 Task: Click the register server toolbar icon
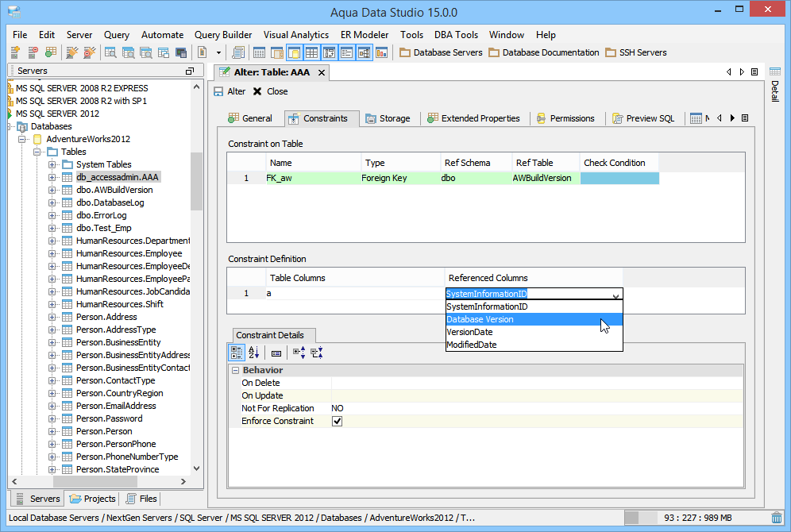tap(15, 52)
